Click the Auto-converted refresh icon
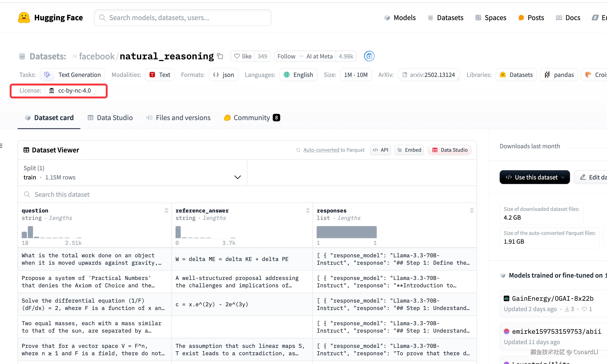 [298, 150]
